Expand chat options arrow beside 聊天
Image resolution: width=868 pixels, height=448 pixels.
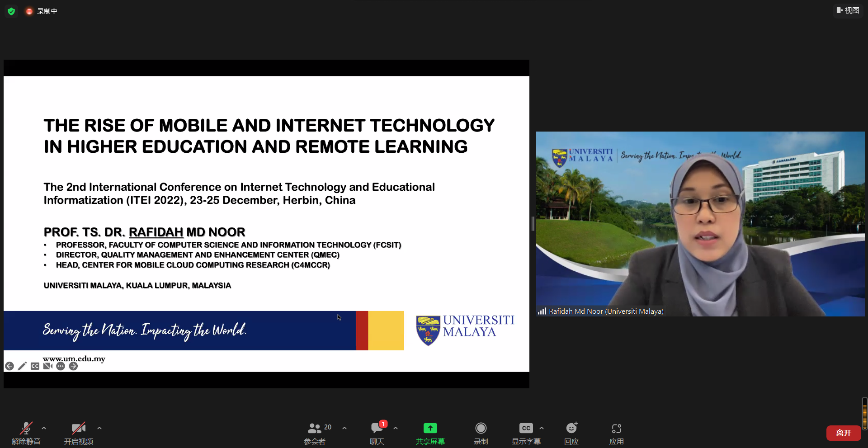[396, 428]
